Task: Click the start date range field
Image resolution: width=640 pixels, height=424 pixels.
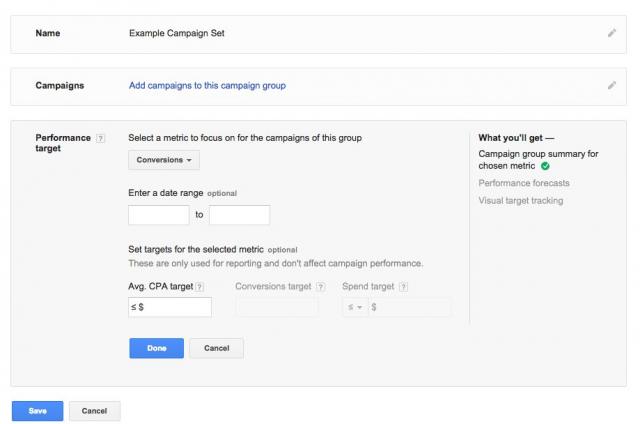Action: [159, 215]
